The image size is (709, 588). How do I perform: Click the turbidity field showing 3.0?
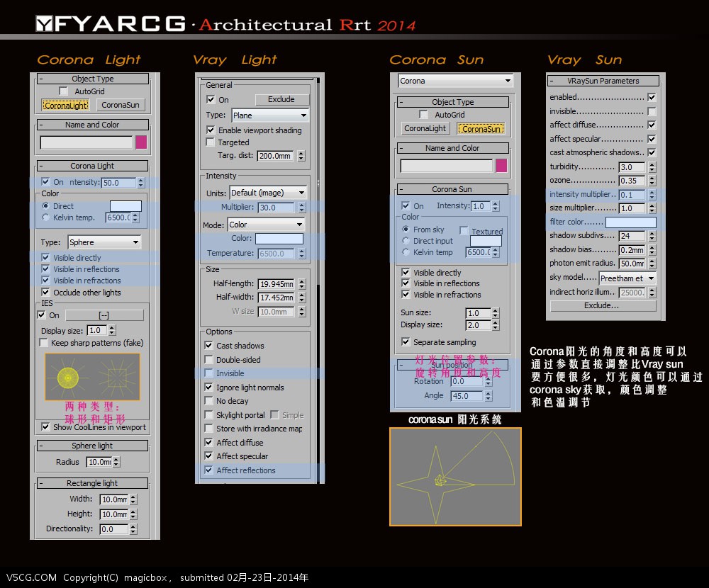click(632, 167)
